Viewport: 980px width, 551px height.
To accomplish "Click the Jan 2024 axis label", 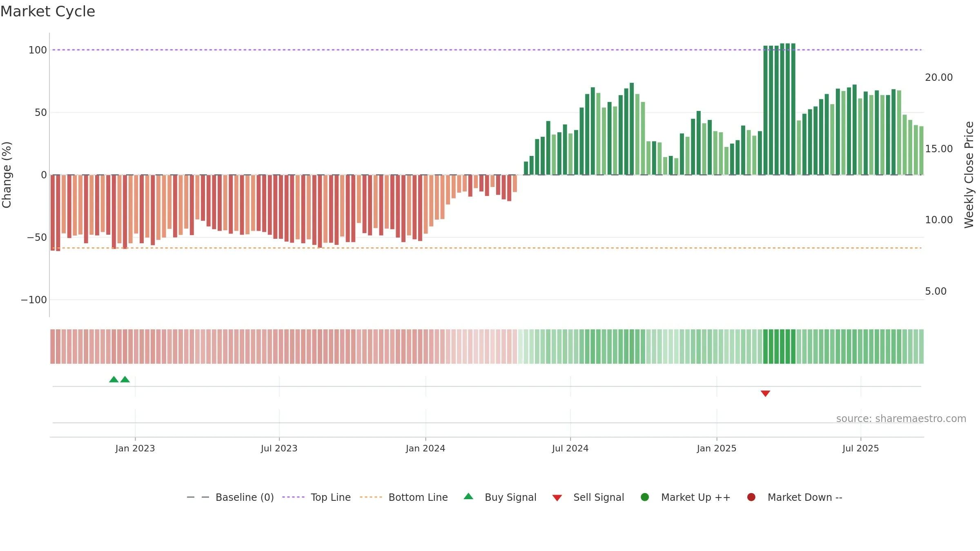I will (425, 449).
